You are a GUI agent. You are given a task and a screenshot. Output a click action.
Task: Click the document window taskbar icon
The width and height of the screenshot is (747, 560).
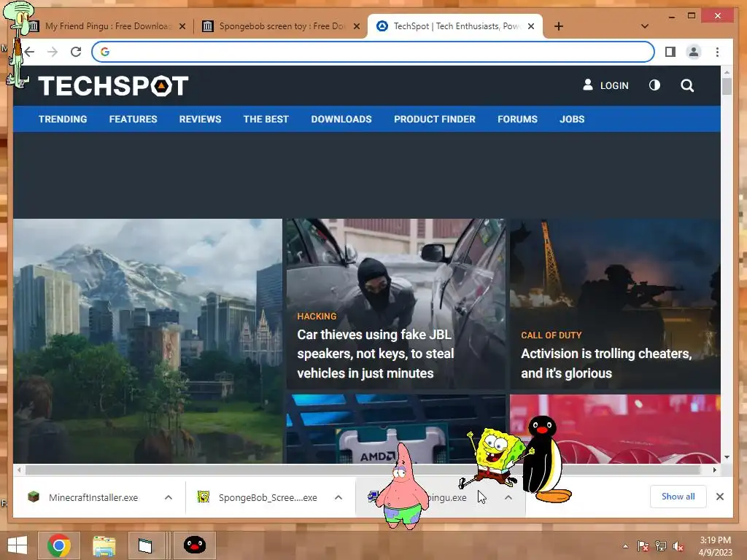point(145,545)
